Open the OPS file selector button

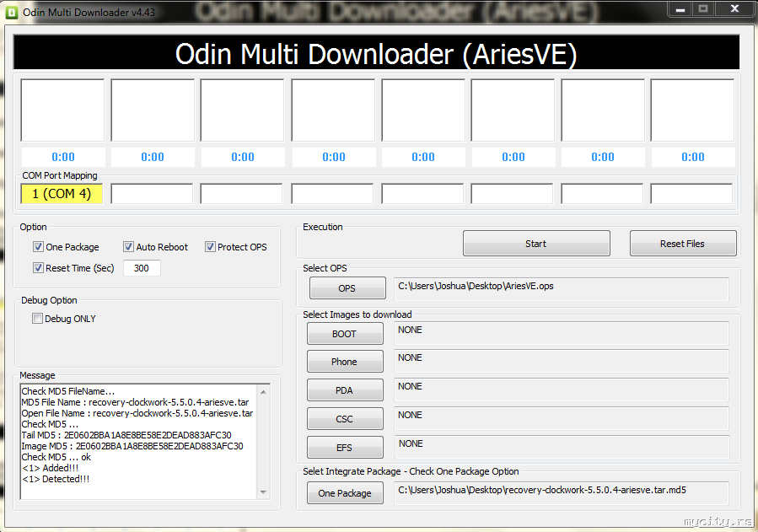pos(347,288)
